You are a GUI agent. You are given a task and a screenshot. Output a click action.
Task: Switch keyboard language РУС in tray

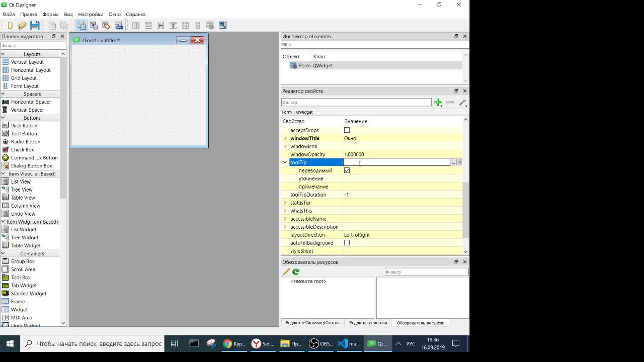point(411,344)
